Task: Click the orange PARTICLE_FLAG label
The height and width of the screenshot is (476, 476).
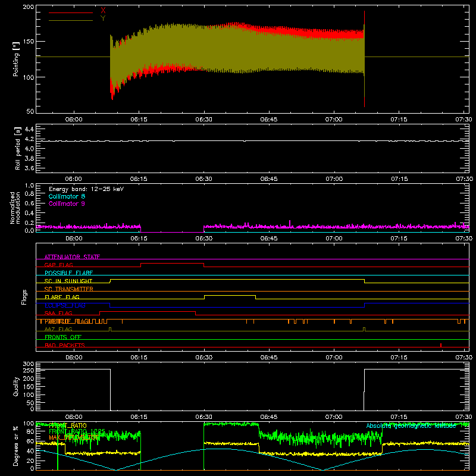Action: [x=67, y=321]
